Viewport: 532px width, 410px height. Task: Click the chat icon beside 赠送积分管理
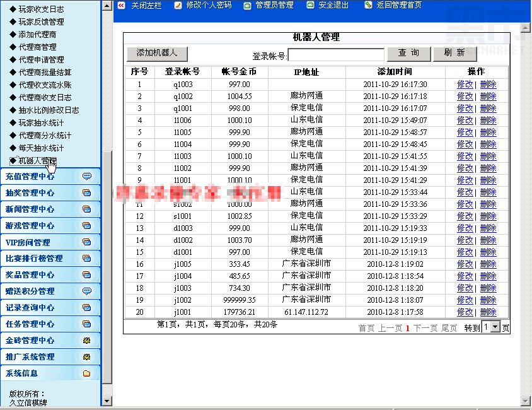[x=87, y=291]
